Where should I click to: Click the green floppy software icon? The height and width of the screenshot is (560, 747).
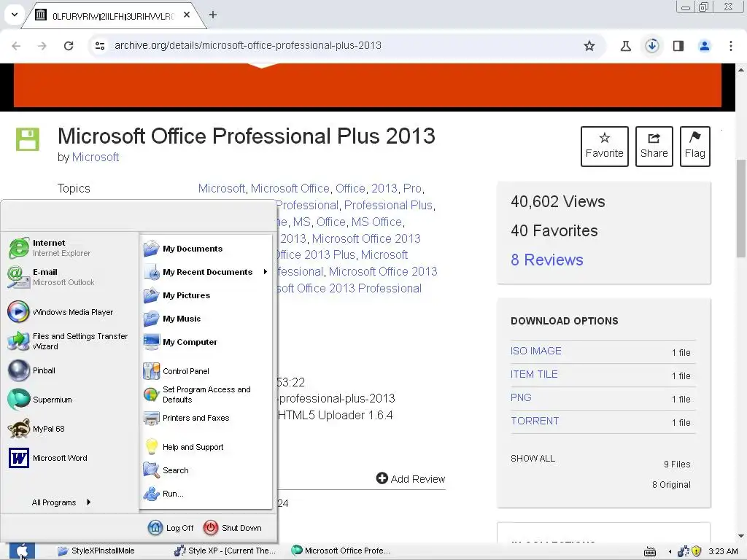click(x=28, y=139)
